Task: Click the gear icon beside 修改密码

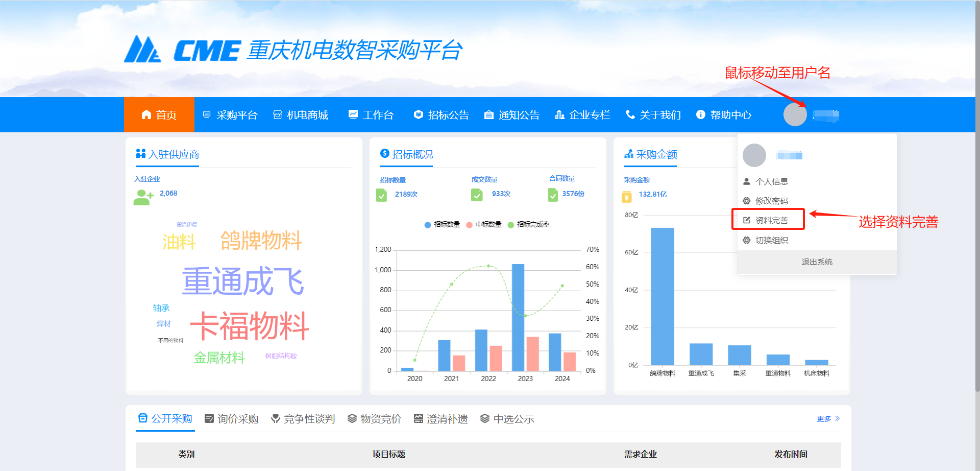Action: tap(747, 201)
